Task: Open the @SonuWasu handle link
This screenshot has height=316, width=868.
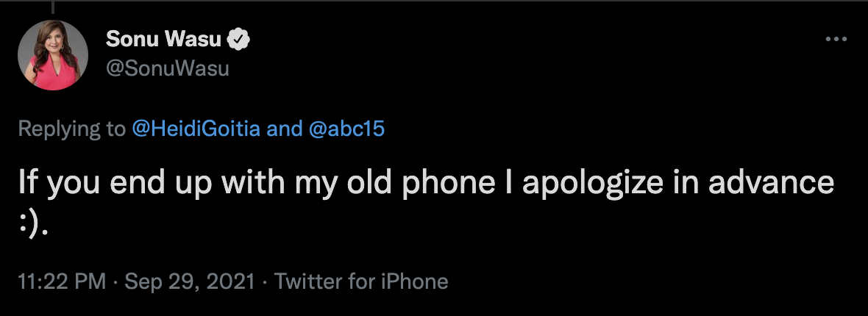Action: (167, 68)
